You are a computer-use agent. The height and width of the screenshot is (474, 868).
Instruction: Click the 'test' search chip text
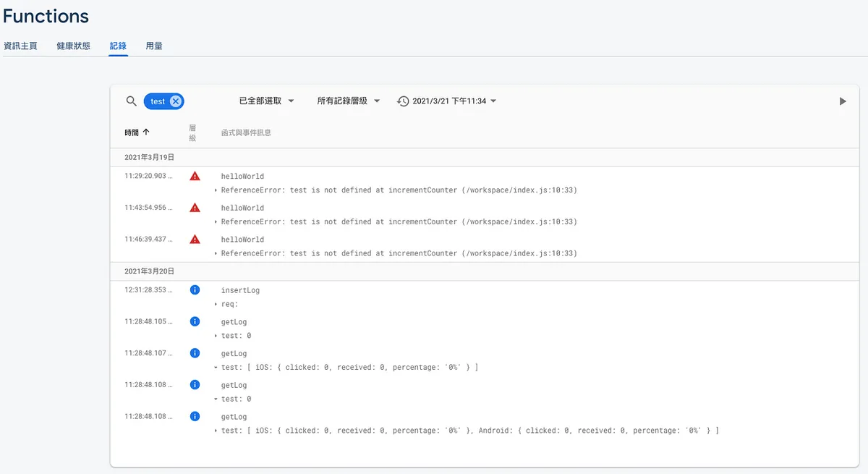coord(158,101)
